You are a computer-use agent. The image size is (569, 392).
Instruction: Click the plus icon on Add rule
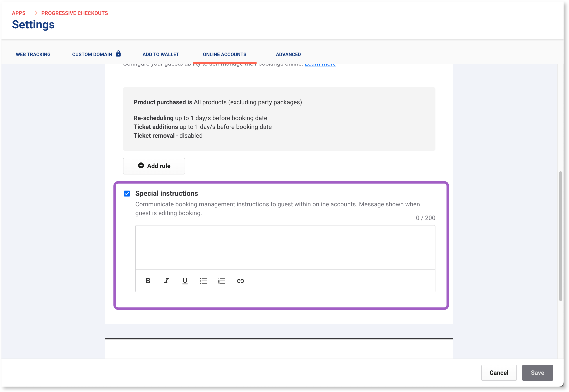click(141, 166)
